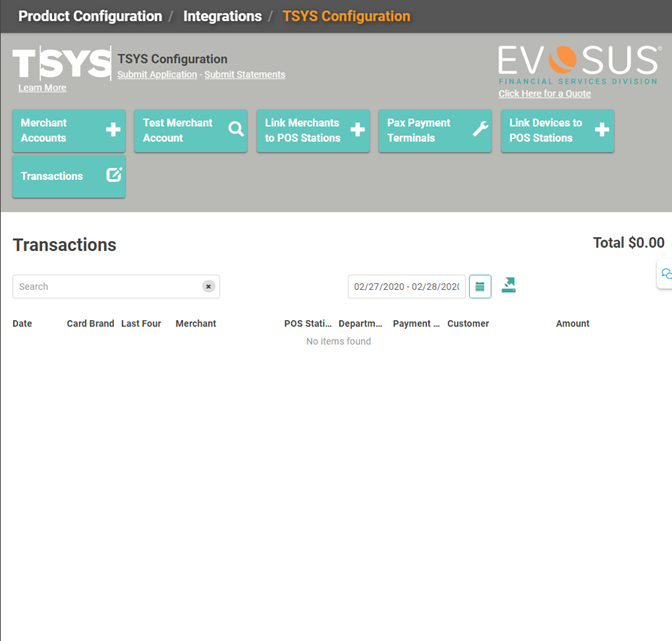Go to Integrations breadcrumb
Image resolution: width=672 pixels, height=641 pixels.
pos(222,16)
